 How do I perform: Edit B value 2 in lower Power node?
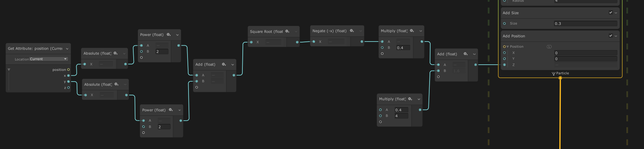point(164,127)
